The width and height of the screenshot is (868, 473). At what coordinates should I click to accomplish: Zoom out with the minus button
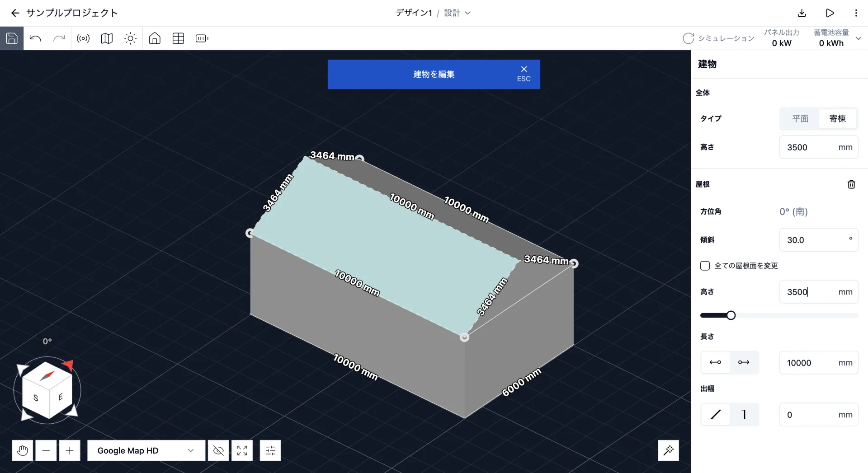[x=46, y=450]
